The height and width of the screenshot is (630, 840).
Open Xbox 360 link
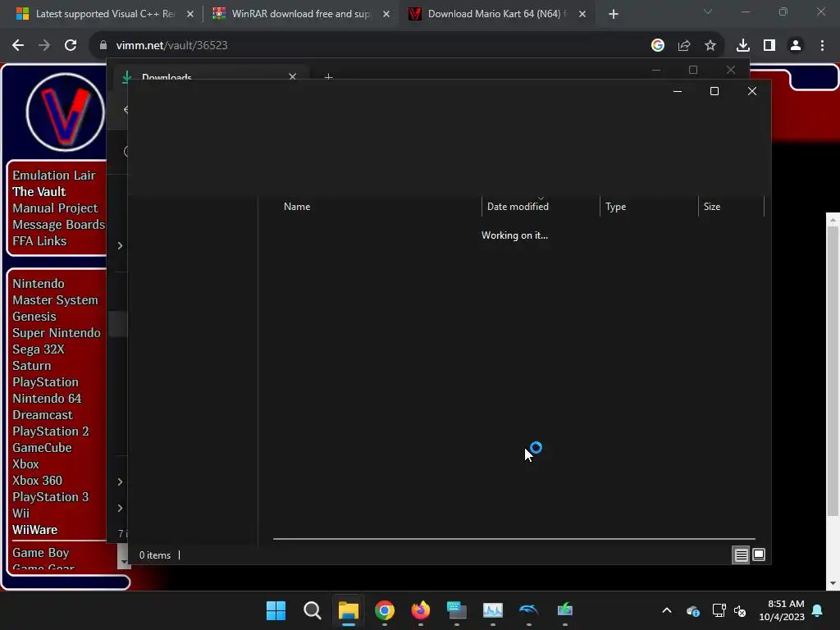click(37, 481)
